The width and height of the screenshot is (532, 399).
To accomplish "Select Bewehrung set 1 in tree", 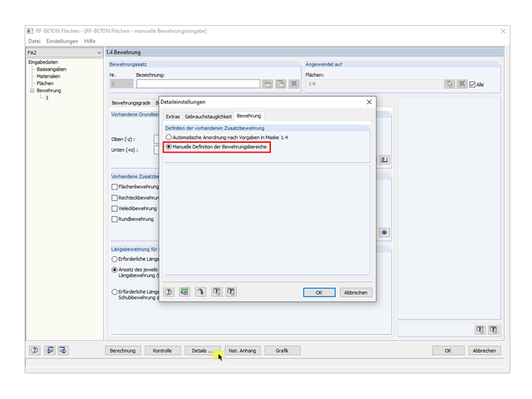I will 47,98.
